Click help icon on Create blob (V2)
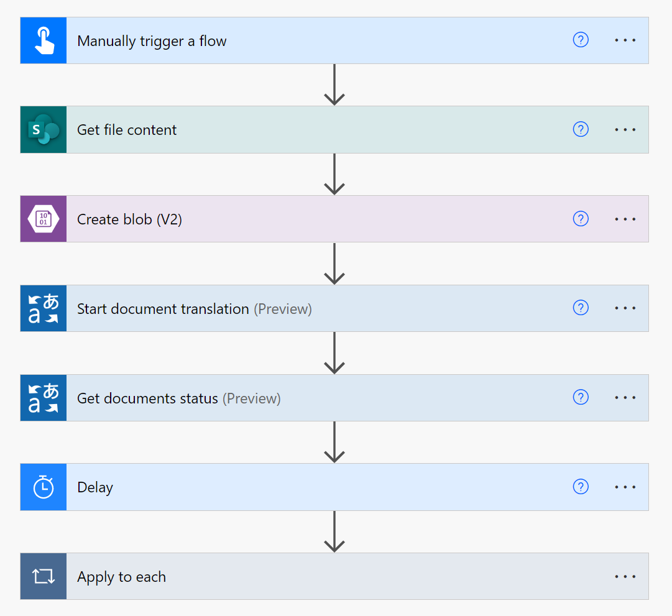The height and width of the screenshot is (616, 672). tap(580, 219)
